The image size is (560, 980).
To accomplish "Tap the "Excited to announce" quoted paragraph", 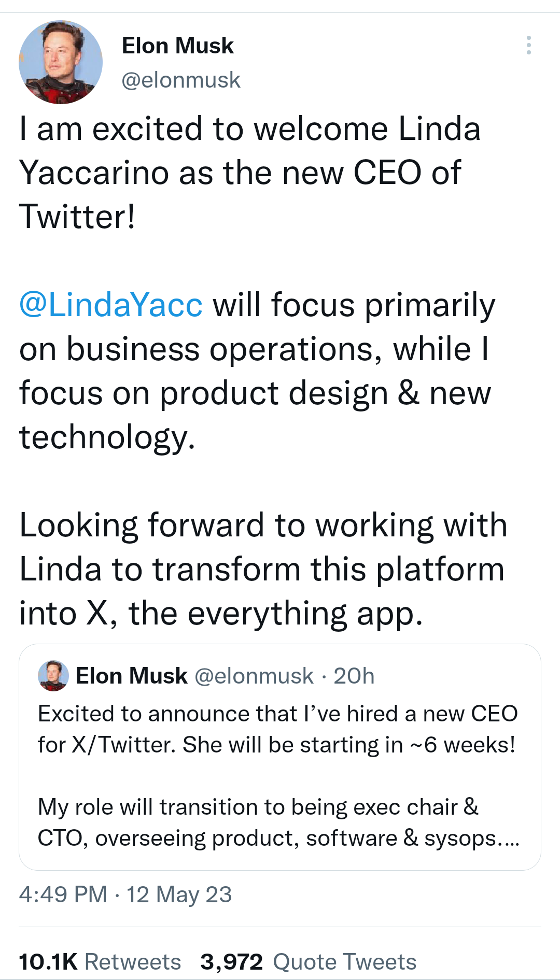I will click(x=277, y=729).
